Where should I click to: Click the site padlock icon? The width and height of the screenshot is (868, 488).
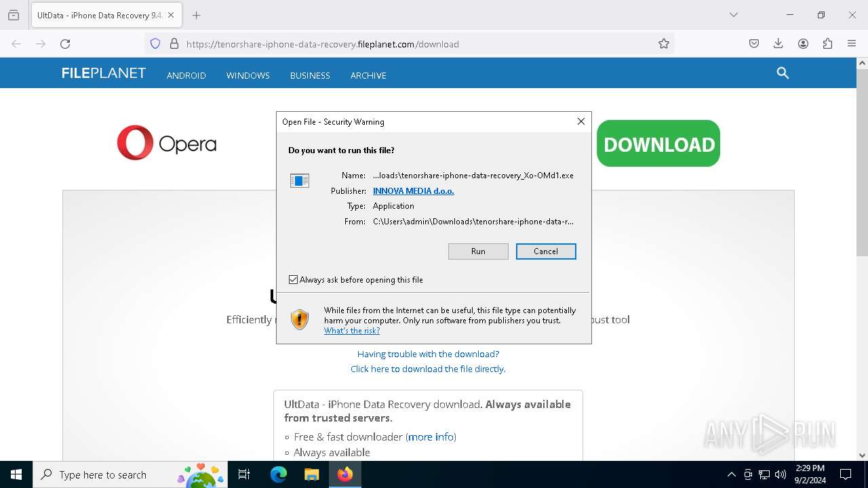(174, 43)
